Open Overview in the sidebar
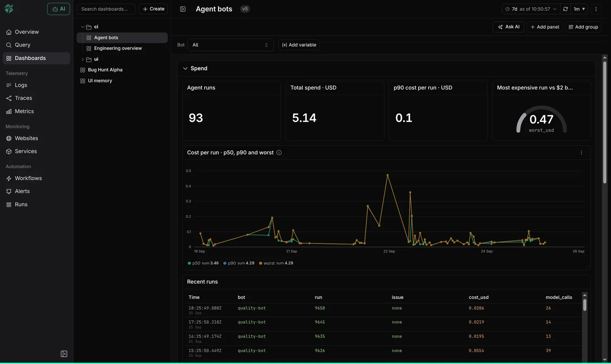 pyautogui.click(x=36, y=32)
